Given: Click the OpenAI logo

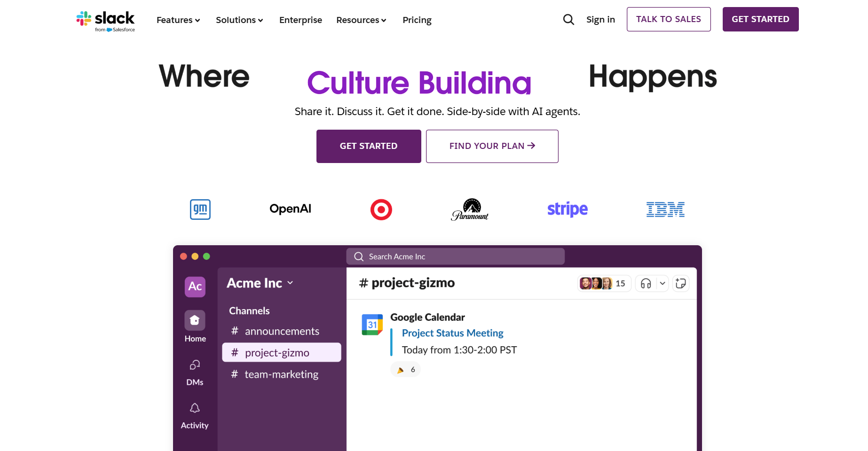Looking at the screenshot, I should click(290, 209).
